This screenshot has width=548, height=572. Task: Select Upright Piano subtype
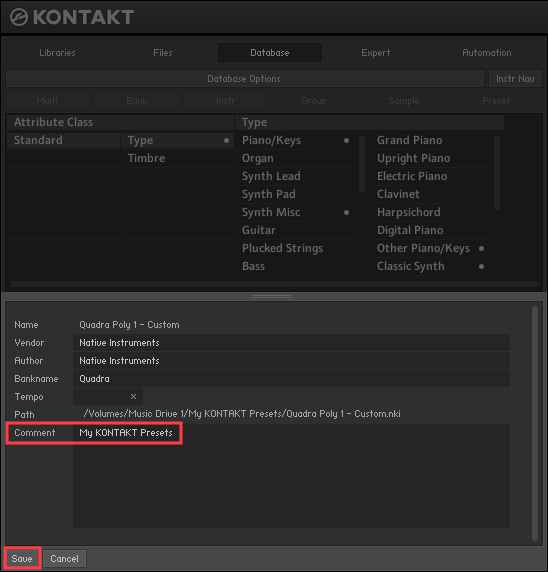pyautogui.click(x=430, y=158)
